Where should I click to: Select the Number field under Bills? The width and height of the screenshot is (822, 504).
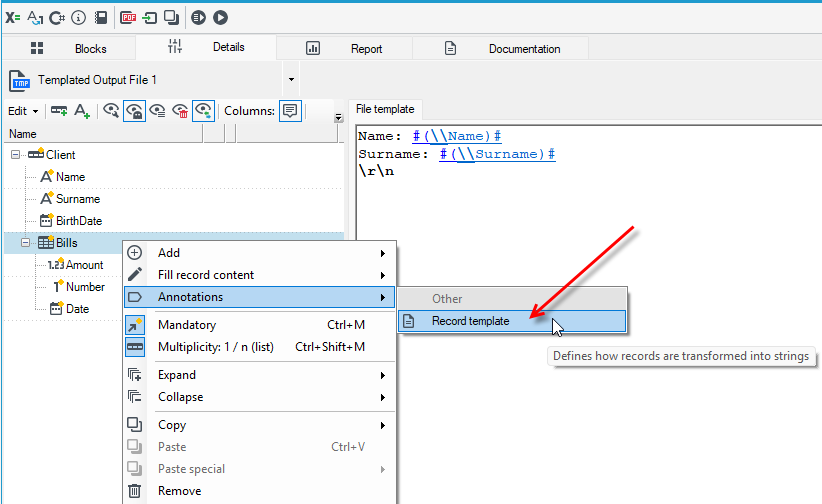85,287
